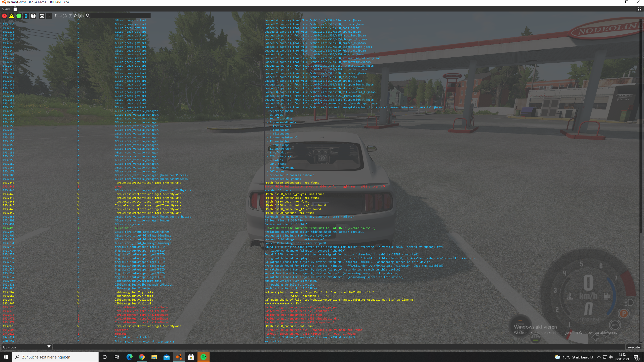Open Task View on taskbar
Screen dimensions: 644x362
coord(117,357)
